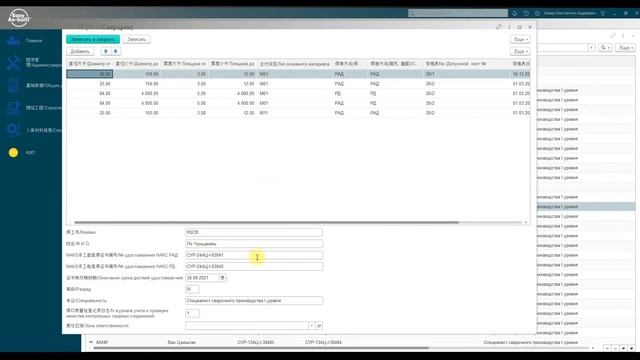This screenshot has height=360, width=640.
Task: Click the 'Записать' save button
Action: pyautogui.click(x=136, y=39)
